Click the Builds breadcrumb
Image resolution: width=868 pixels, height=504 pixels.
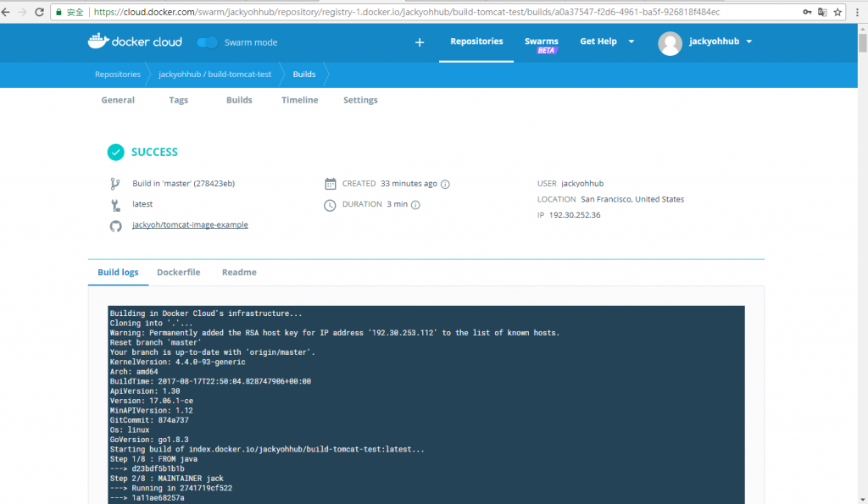click(x=304, y=75)
